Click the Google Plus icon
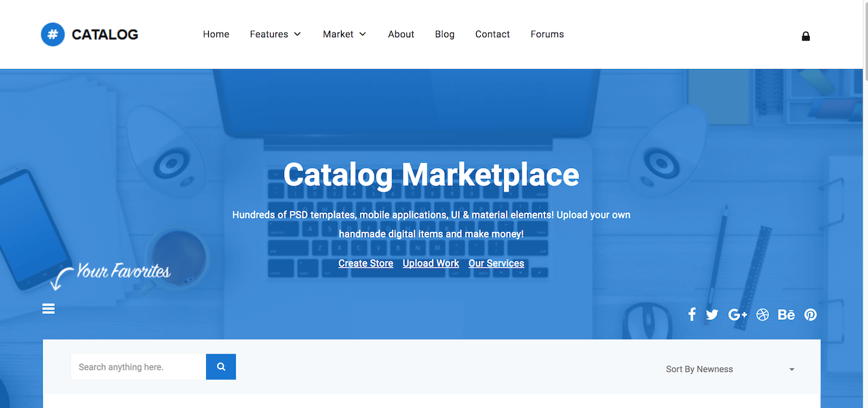 click(737, 314)
